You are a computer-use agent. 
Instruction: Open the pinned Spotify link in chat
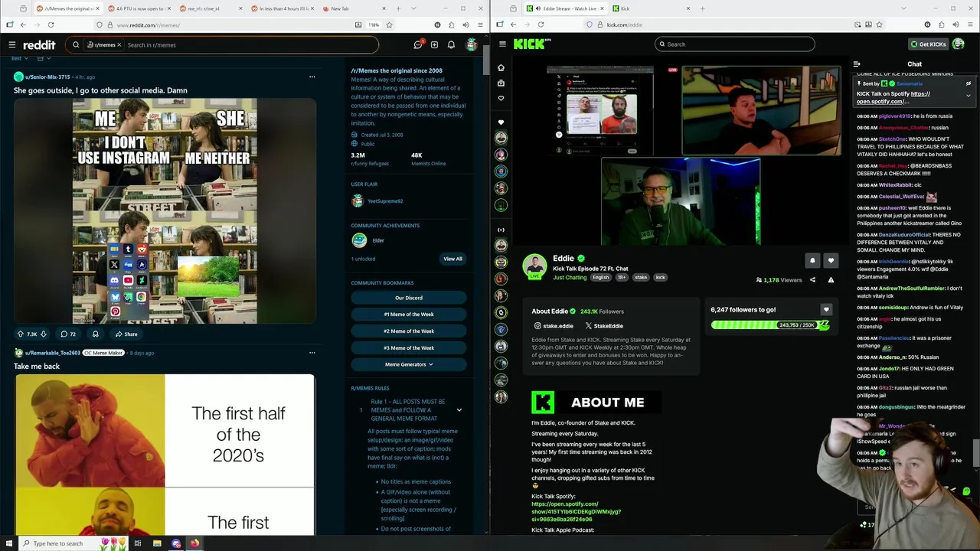(x=893, y=98)
